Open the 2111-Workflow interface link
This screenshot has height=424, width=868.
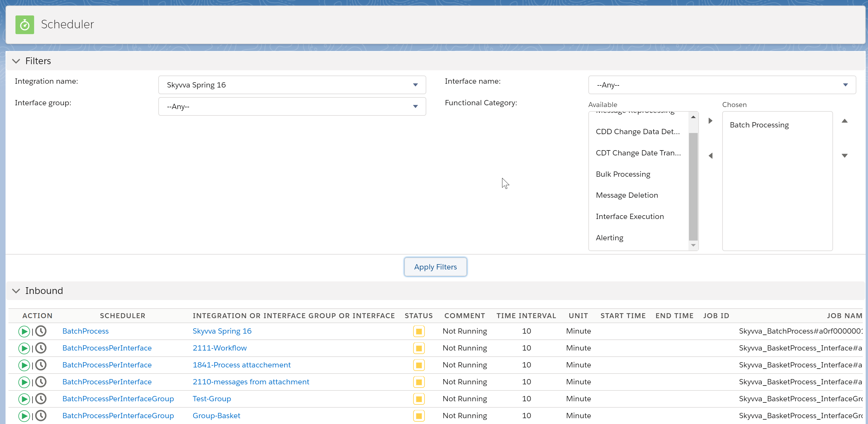tap(219, 348)
